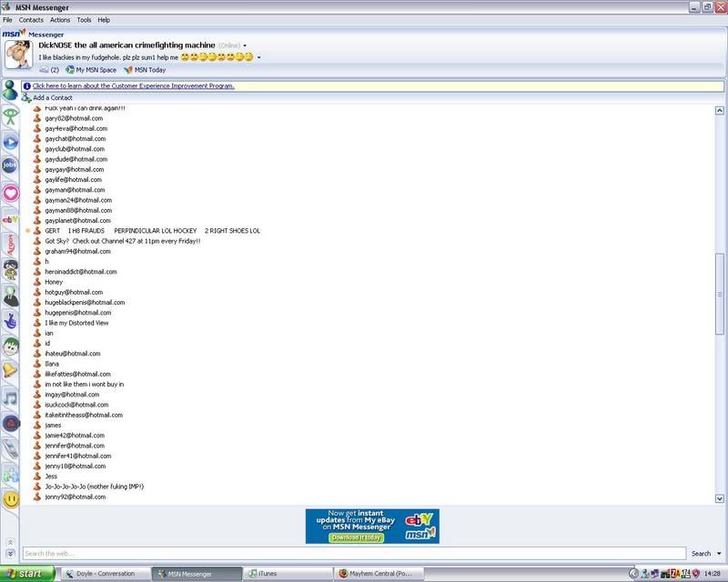Click the yellow star next to GERT contact
The width and height of the screenshot is (728, 582).
[28, 231]
